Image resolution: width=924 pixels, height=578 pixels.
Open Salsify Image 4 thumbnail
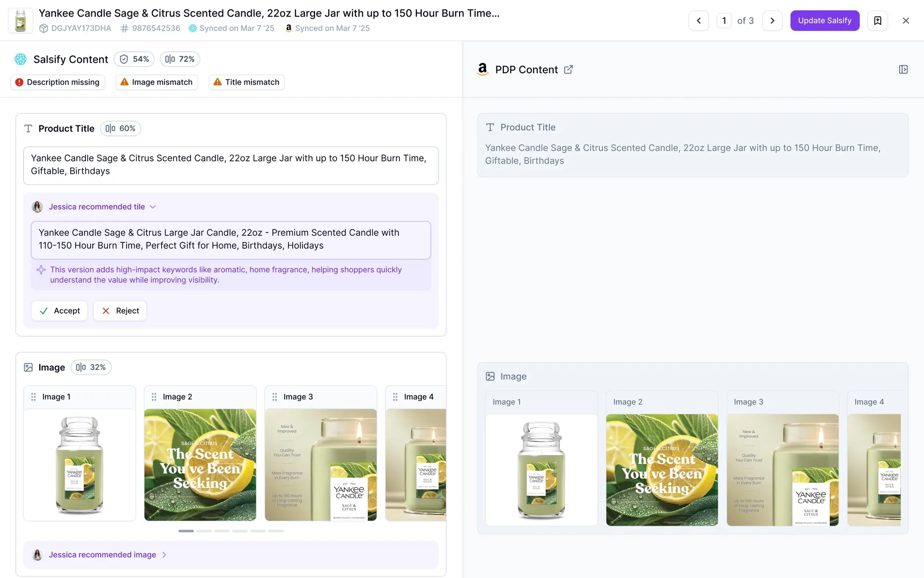click(416, 465)
